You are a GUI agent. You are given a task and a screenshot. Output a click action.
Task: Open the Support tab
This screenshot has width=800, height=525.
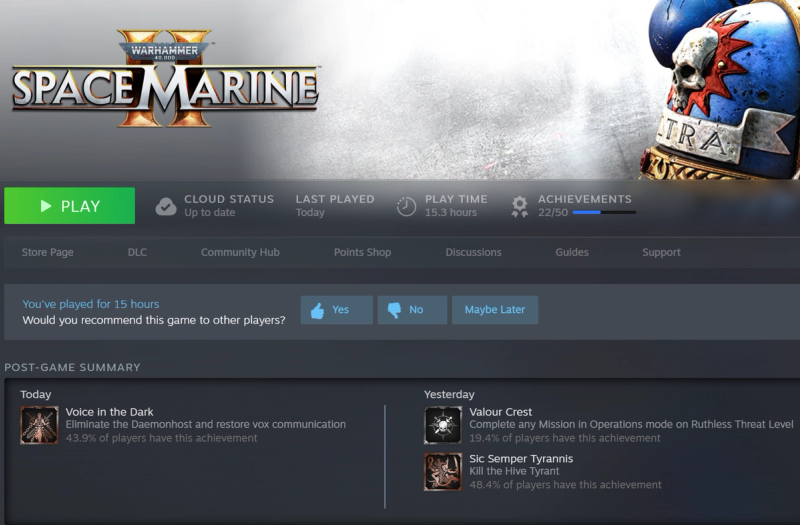click(661, 252)
